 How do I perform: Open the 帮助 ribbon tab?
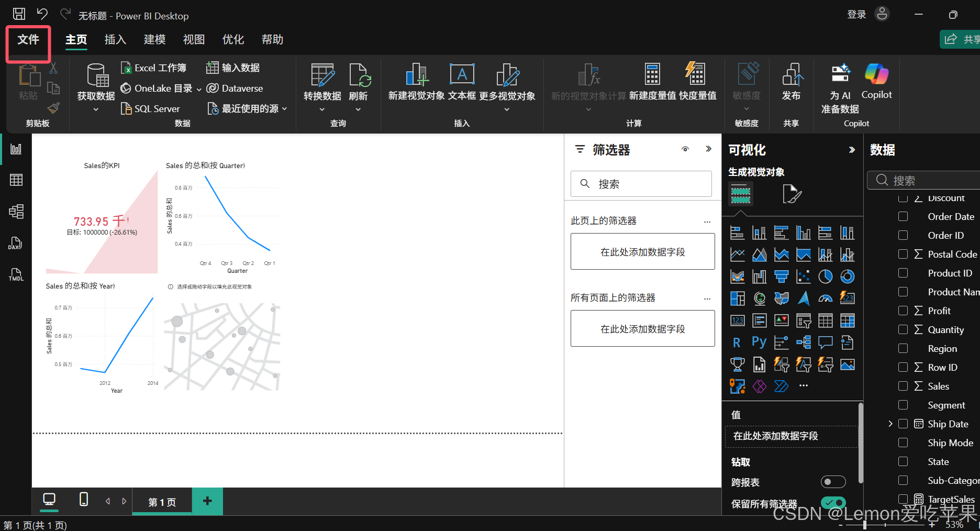(x=272, y=40)
